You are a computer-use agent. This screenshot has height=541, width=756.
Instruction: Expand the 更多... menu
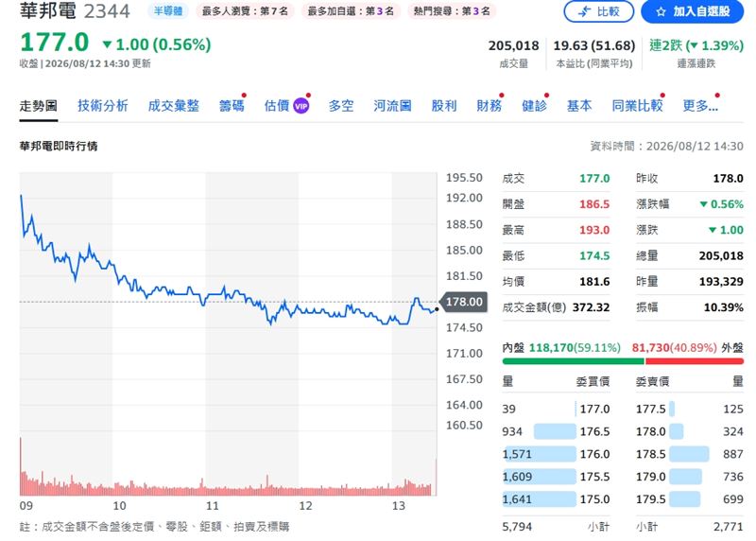pos(700,106)
